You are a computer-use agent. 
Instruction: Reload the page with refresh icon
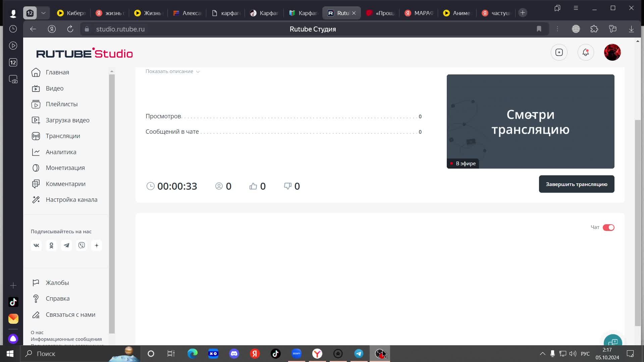pyautogui.click(x=70, y=29)
